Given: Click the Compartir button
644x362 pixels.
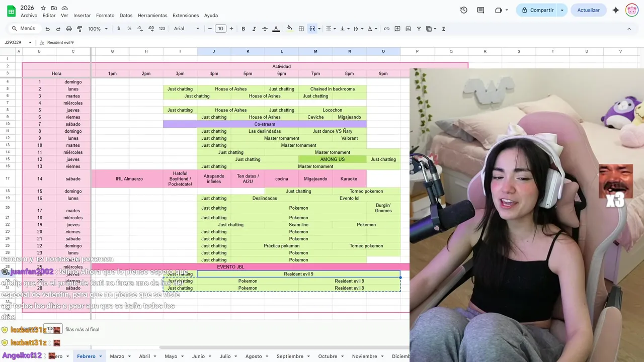Looking at the screenshot, I should 537,10.
